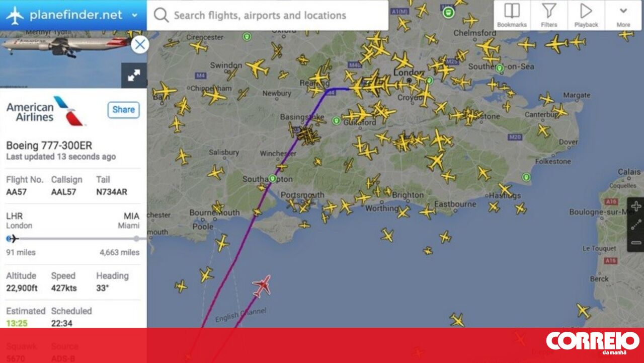Click the magnifying glass search icon

[161, 15]
